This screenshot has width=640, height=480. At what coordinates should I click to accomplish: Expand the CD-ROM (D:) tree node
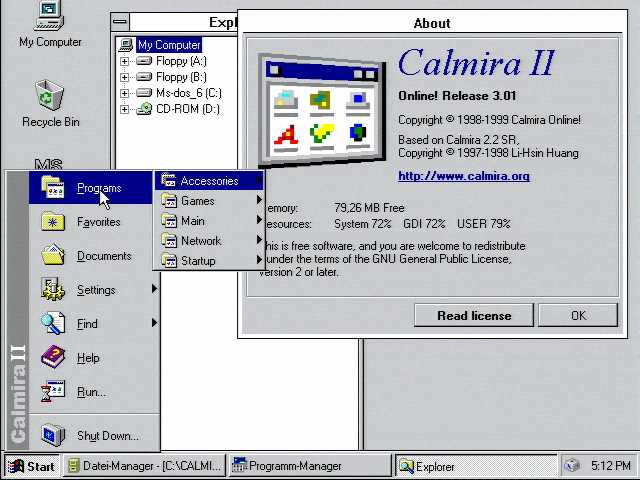(125, 109)
